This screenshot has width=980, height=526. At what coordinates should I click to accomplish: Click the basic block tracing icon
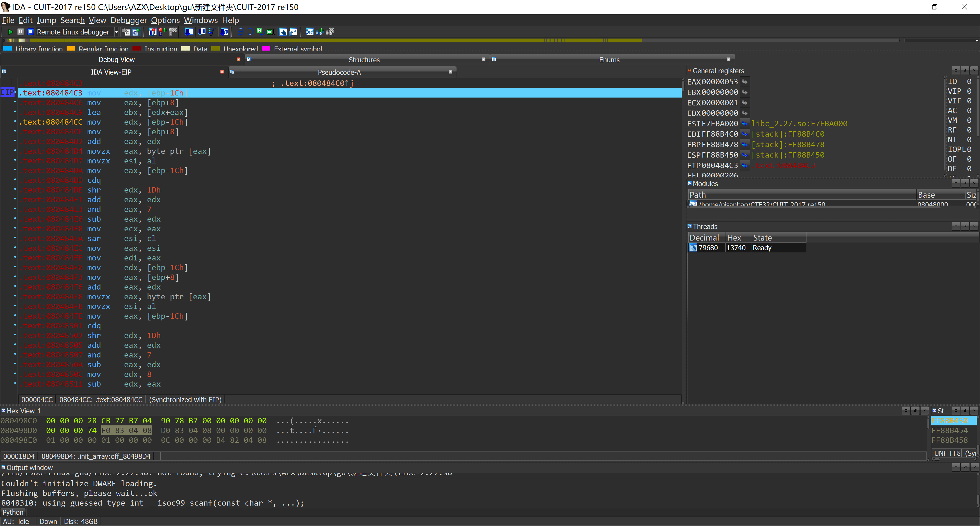click(225, 32)
